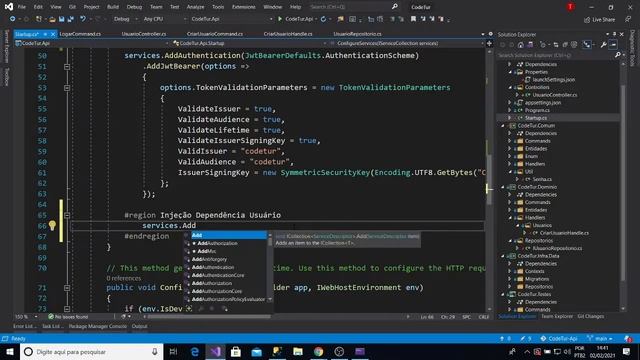This screenshot has height=360, width=640.
Task: Click the split editor plus icon
Action: (x=489, y=43)
